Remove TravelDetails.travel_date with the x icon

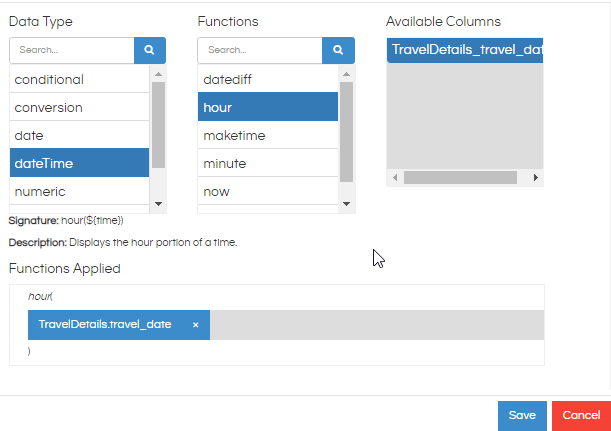196,325
